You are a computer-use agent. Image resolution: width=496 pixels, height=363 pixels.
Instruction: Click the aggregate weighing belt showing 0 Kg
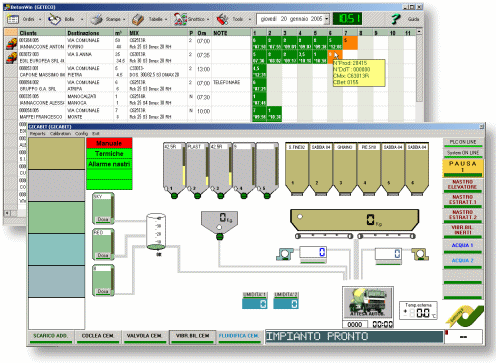click(x=354, y=220)
